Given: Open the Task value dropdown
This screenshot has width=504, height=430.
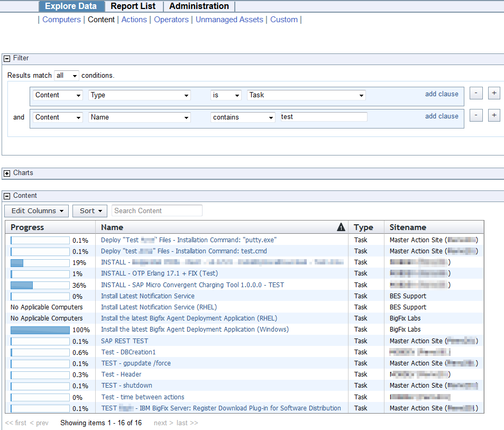Looking at the screenshot, I should point(306,95).
